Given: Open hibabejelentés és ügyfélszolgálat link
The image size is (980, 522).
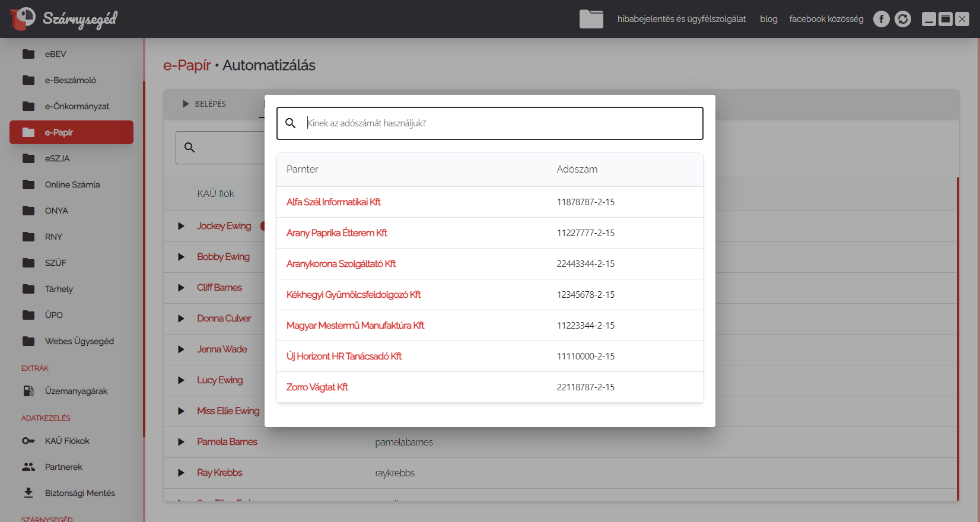Looking at the screenshot, I should [x=681, y=19].
